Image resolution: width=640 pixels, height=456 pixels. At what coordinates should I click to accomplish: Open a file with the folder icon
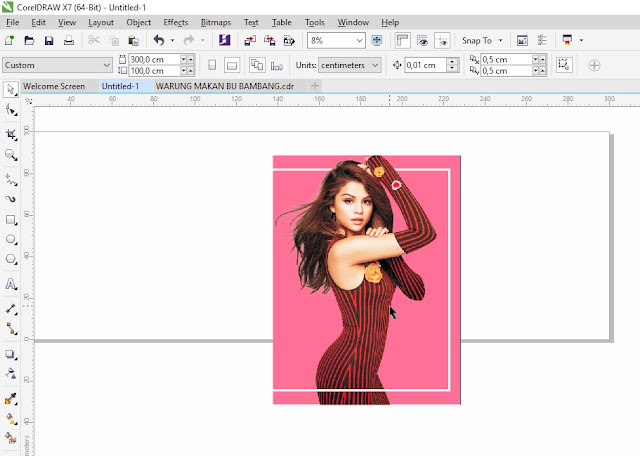pyautogui.click(x=29, y=40)
